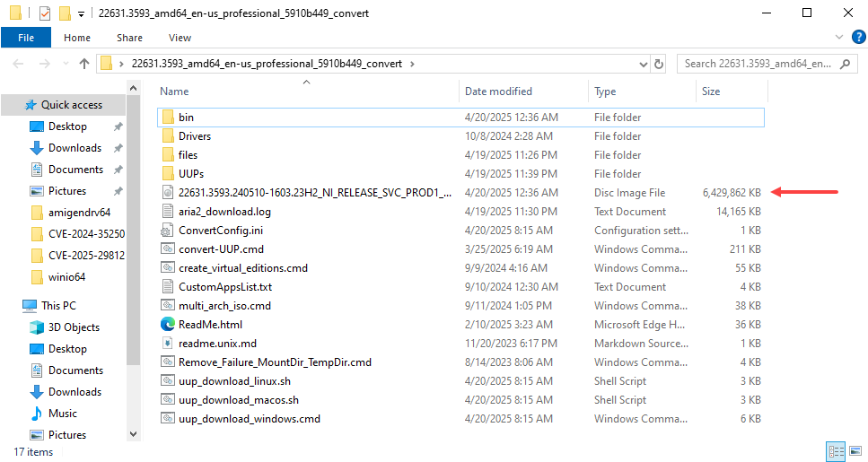Select Remove_Failure_MountDir_TempDir.cmd
This screenshot has height=462, width=868.
(x=460, y=362)
